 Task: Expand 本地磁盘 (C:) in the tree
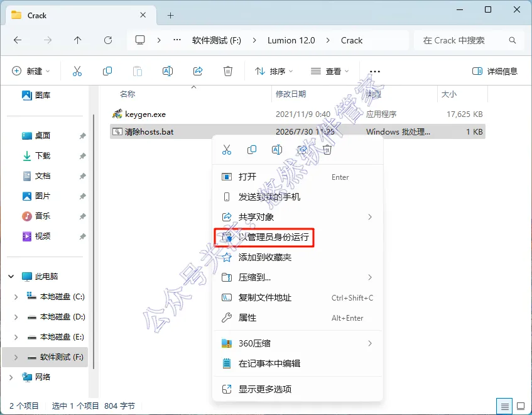(16, 297)
